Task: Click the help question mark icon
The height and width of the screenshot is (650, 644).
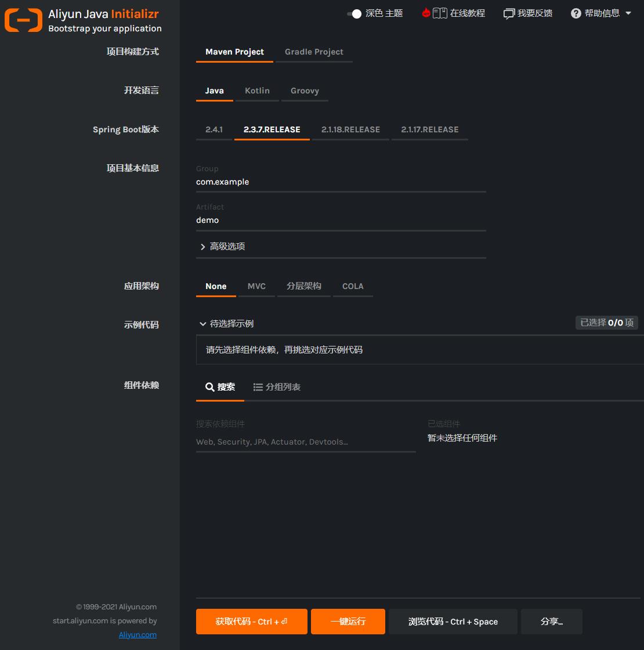Action: pos(576,13)
